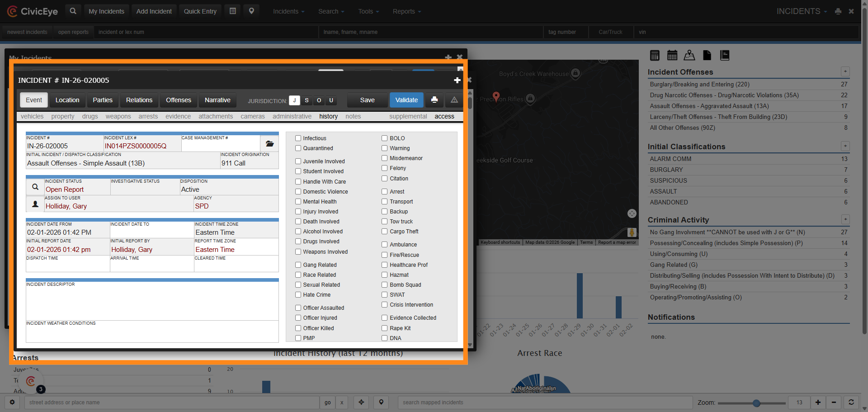The width and height of the screenshot is (868, 412).
Task: Open the book icon in right panel
Action: point(725,55)
